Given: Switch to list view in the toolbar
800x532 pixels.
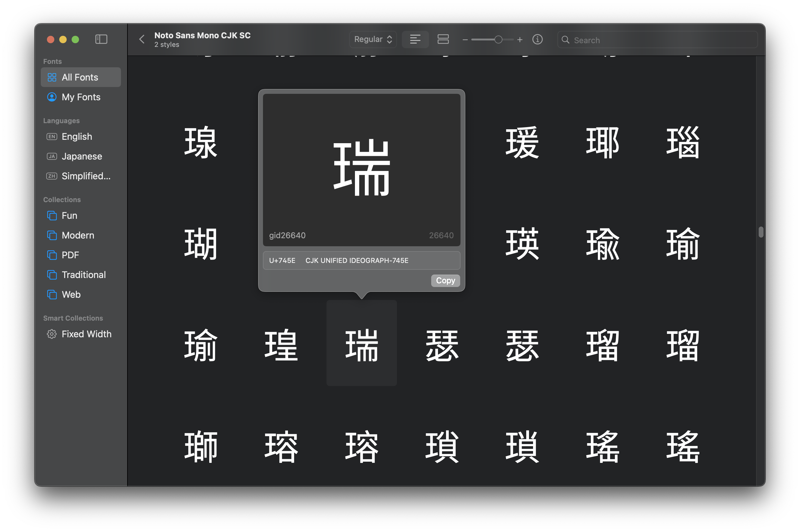Looking at the screenshot, I should [415, 39].
